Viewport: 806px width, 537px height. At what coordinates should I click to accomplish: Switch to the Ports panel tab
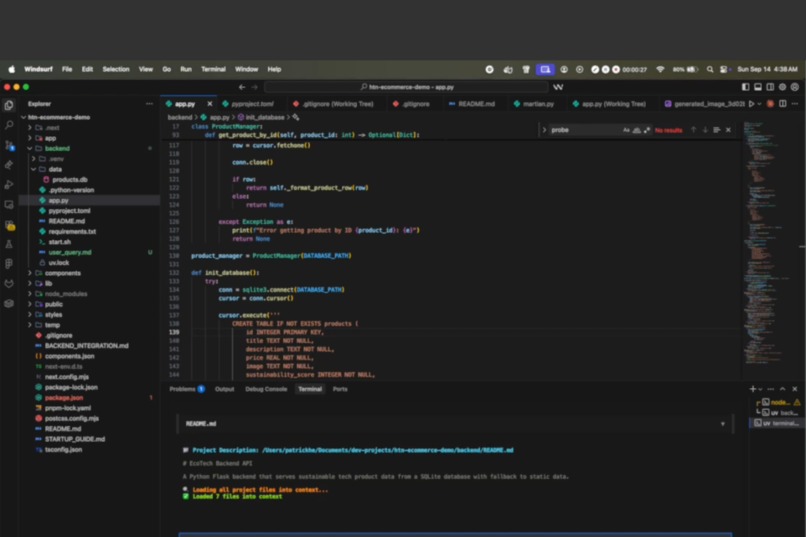(x=340, y=389)
